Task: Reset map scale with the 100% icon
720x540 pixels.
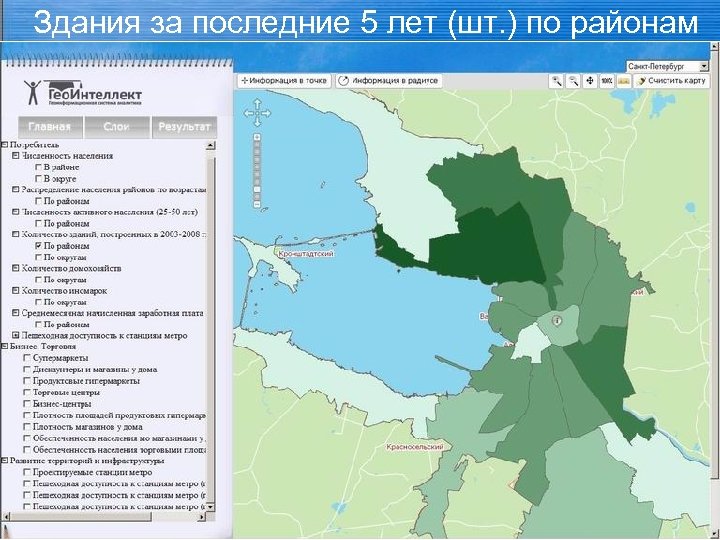Action: 607,81
